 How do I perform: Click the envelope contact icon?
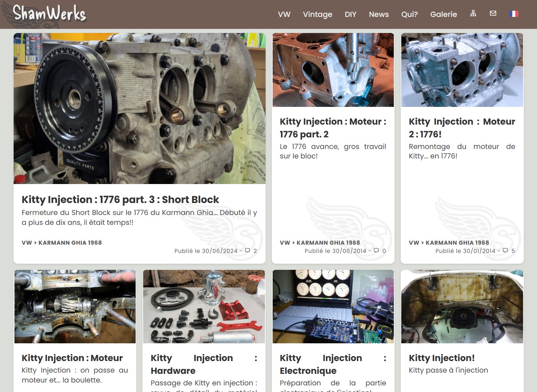coord(493,14)
